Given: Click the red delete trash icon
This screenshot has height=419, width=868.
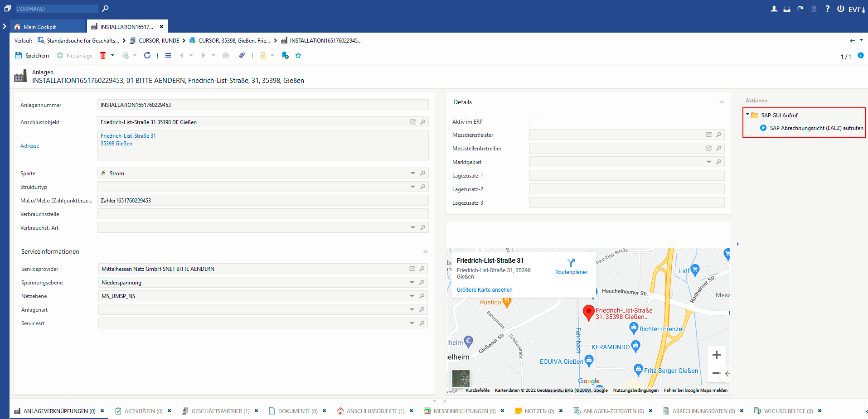Looking at the screenshot, I should [x=103, y=55].
